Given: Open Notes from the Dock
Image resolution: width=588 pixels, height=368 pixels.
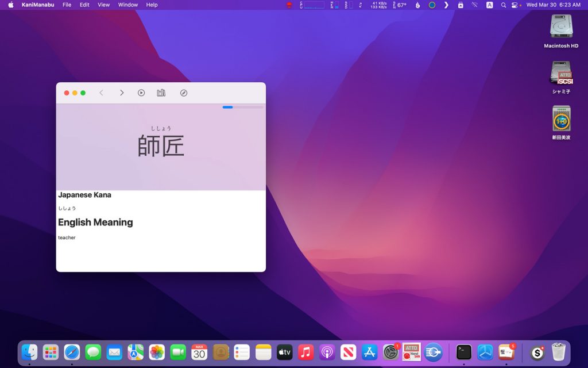Looking at the screenshot, I should pos(263,352).
